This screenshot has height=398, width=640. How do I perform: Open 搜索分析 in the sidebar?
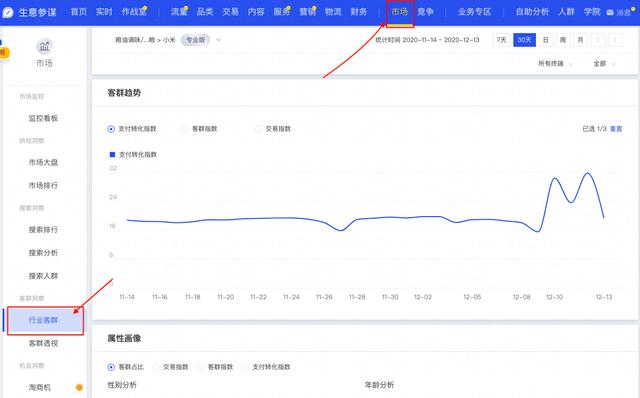(x=43, y=253)
